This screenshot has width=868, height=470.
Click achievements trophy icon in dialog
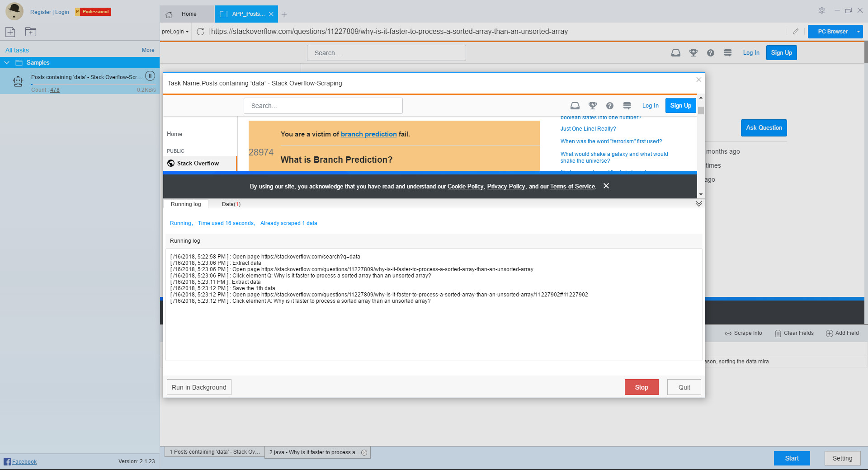593,106
